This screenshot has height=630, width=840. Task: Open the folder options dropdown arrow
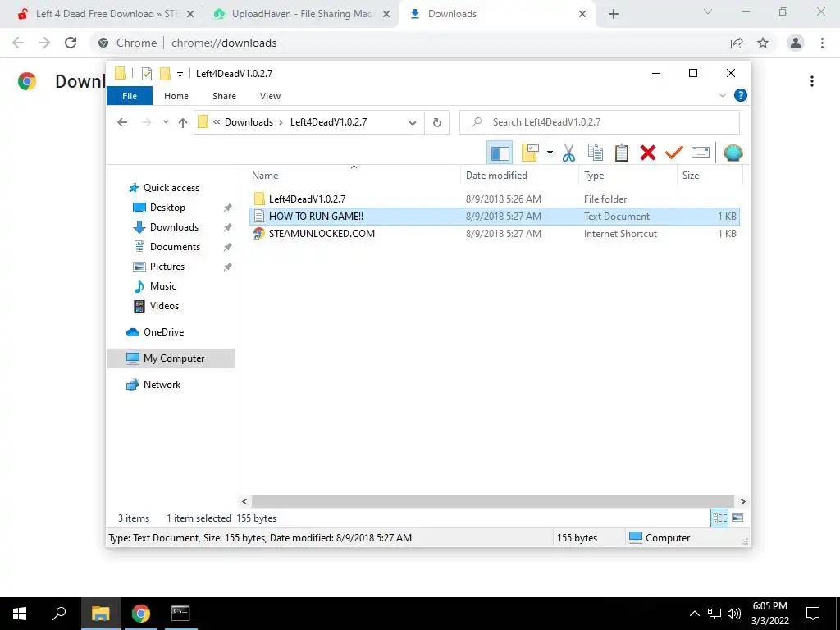coord(550,153)
